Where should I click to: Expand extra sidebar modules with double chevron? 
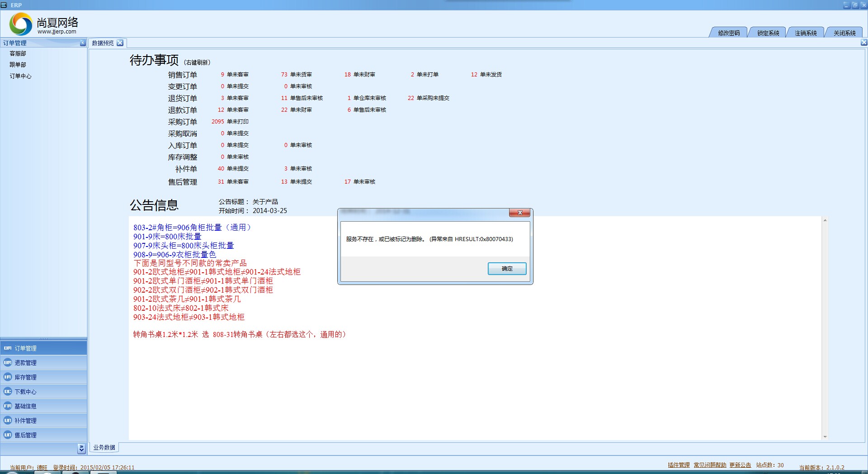pos(81,448)
